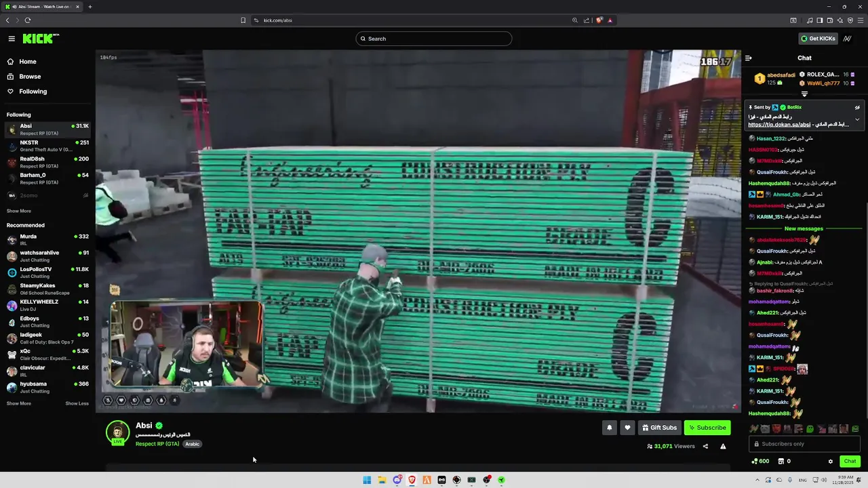Click the Brave Rewards triangle icon
868x488 pixels.
pyautogui.click(x=610, y=20)
